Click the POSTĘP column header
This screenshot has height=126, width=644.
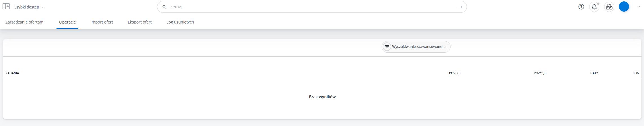tap(454, 73)
